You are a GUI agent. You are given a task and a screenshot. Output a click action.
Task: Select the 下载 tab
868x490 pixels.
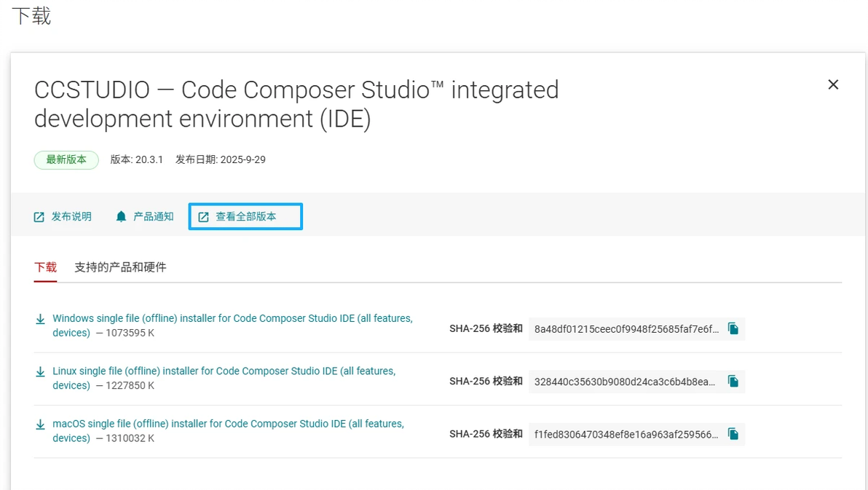click(x=45, y=267)
